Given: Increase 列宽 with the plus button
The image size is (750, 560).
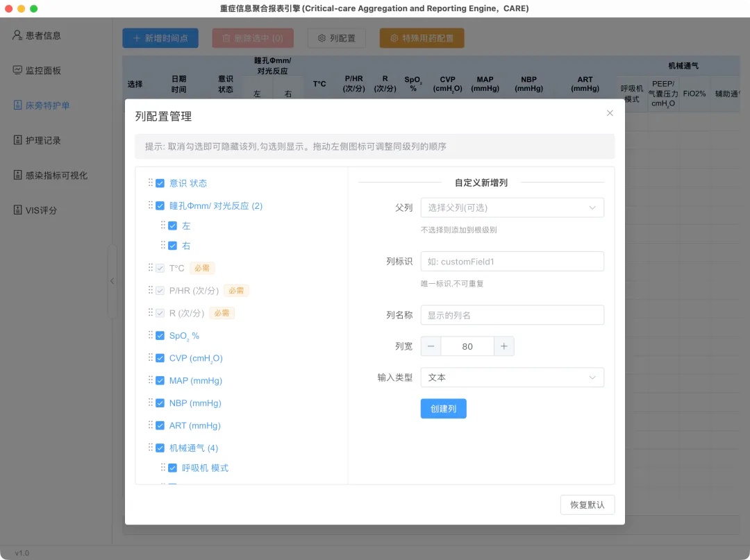Looking at the screenshot, I should pos(504,346).
